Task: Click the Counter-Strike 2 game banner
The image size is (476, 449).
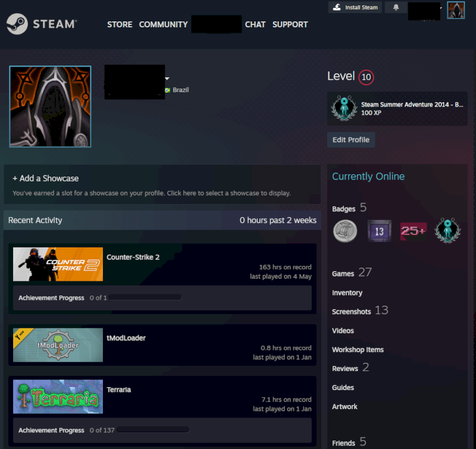Action: pyautogui.click(x=58, y=264)
